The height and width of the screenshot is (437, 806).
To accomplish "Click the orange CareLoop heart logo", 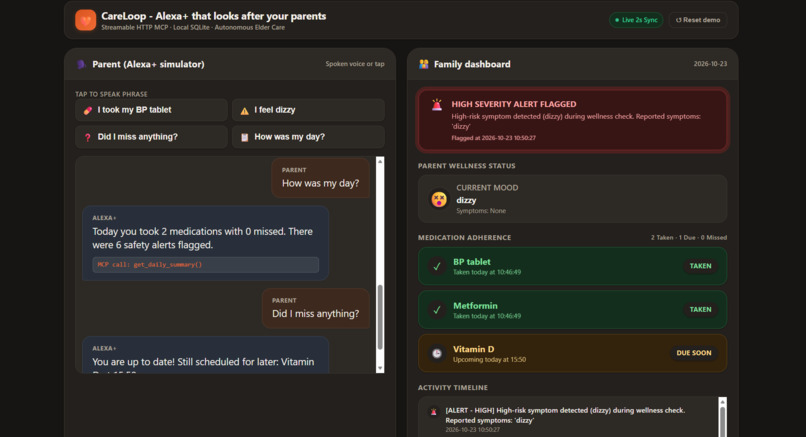I will tap(85, 20).
